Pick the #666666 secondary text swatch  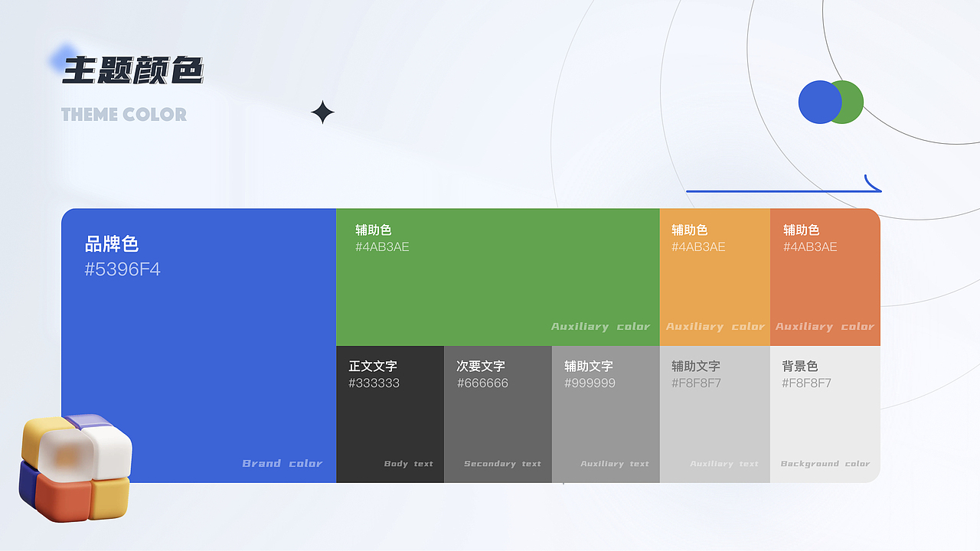(498, 414)
